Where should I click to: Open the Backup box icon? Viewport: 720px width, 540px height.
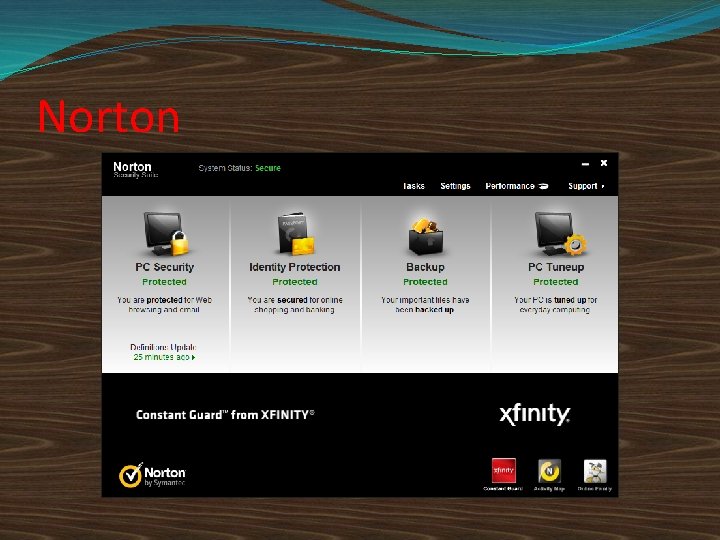pos(426,236)
